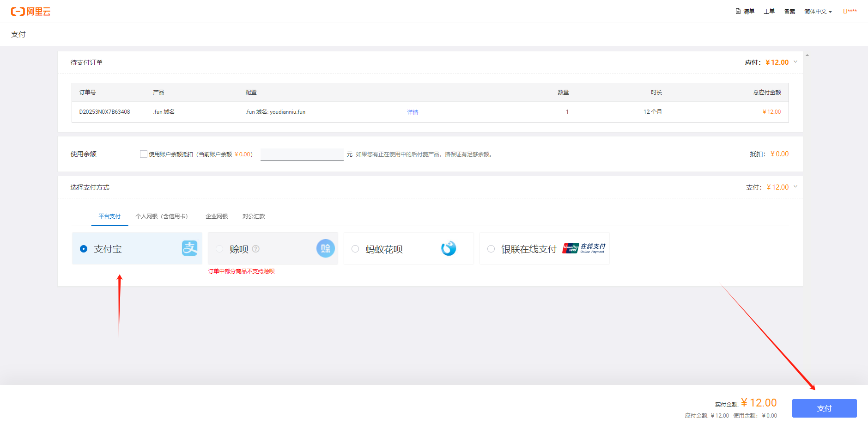The image size is (868, 431).
Task: Expand the 支付 amount breakdown chevron
Action: click(x=795, y=187)
